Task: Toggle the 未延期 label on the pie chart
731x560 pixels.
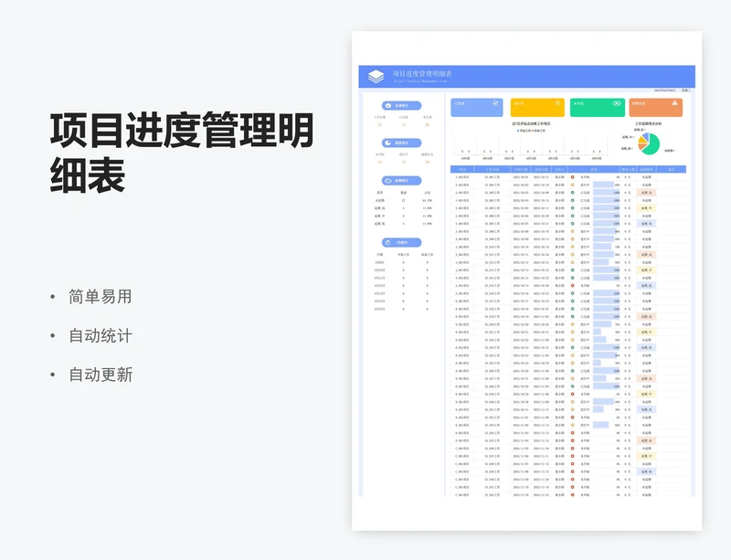Action: pos(667,150)
